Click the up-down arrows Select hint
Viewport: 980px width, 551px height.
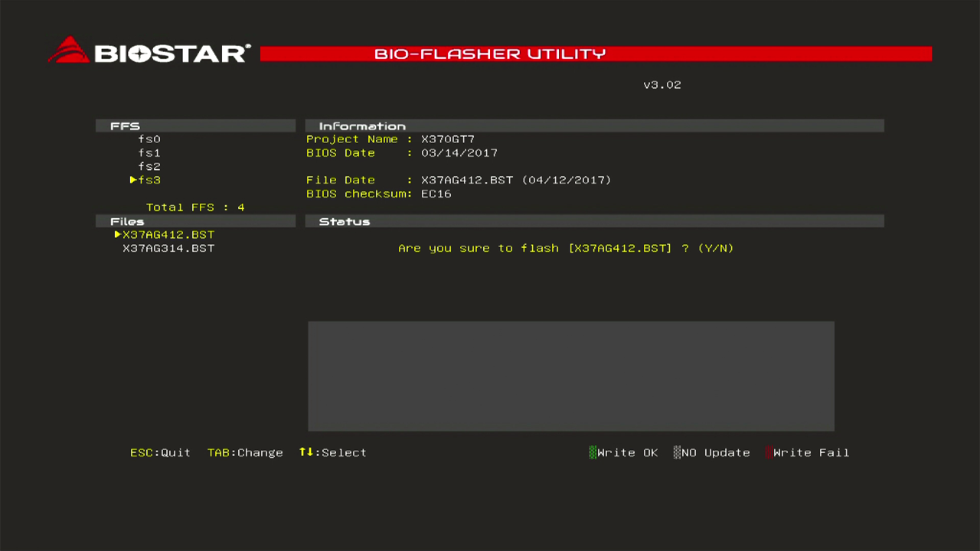[x=332, y=453]
